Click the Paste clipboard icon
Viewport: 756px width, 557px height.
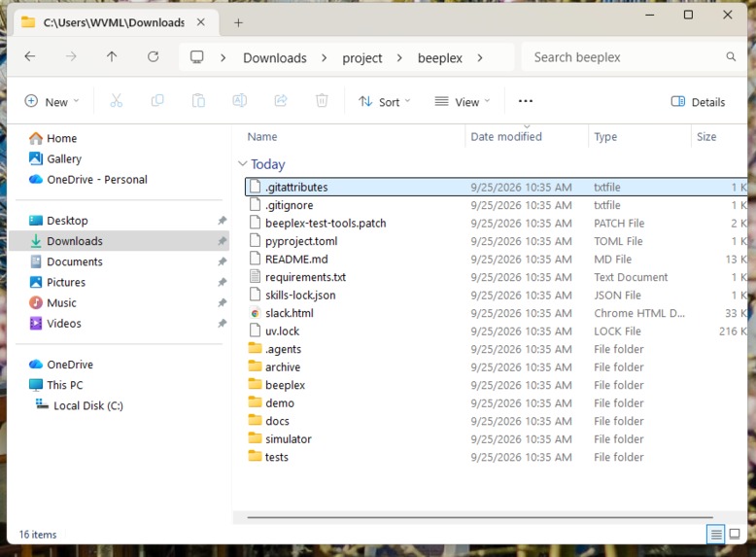(198, 101)
